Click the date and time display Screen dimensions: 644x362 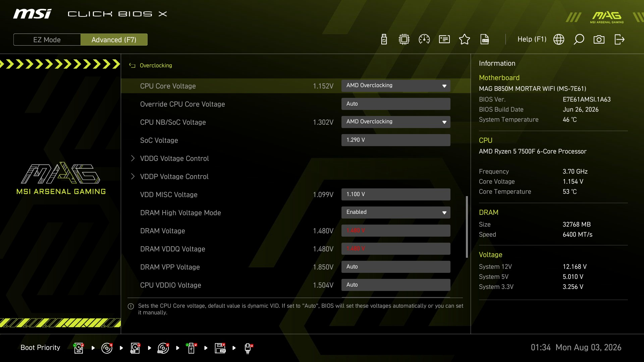[x=576, y=348]
